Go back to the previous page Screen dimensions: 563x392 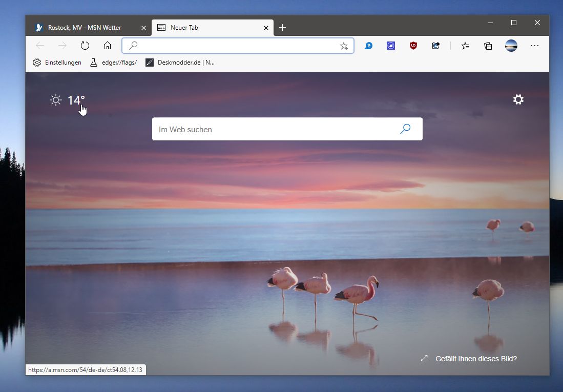click(x=40, y=46)
